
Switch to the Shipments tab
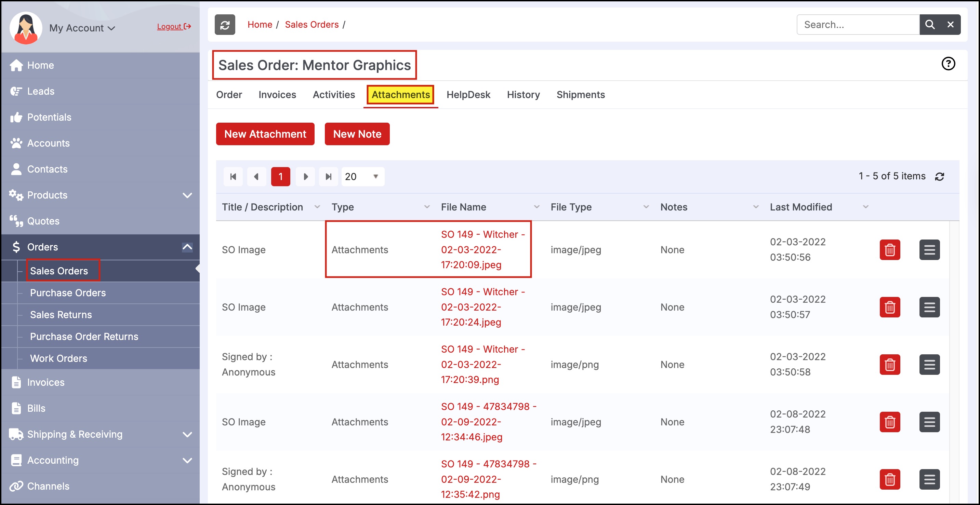coord(581,95)
